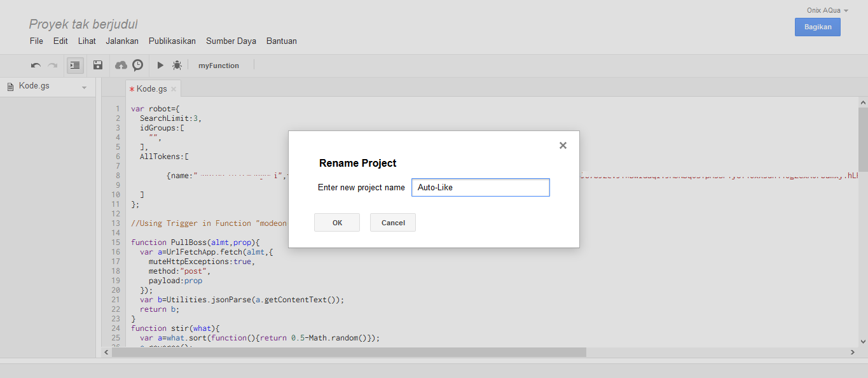Click the Redo arrow in the toolbar
This screenshot has height=378, width=868.
click(x=53, y=65)
